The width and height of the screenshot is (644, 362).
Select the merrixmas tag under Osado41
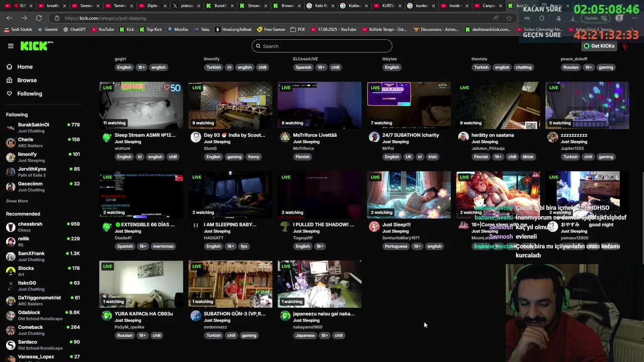(163, 246)
